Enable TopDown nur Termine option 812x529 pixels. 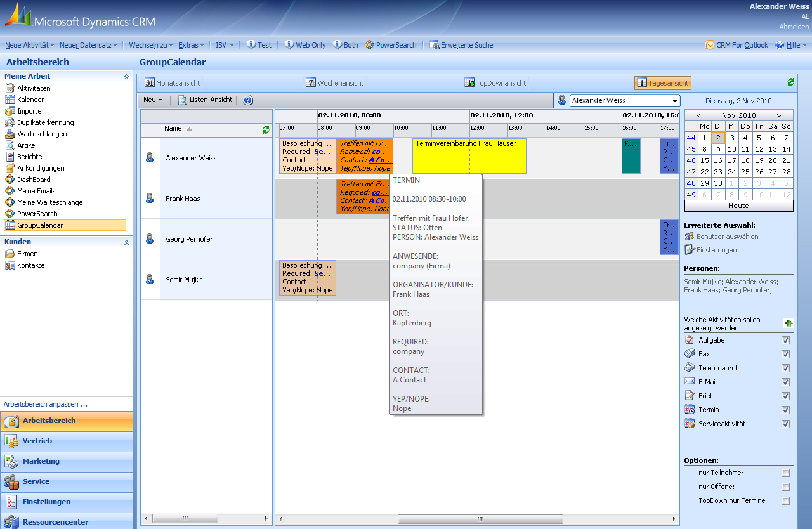coord(786,501)
